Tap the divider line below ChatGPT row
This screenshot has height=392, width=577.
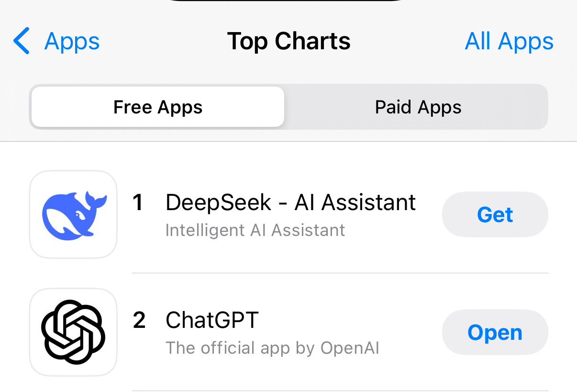pos(340,391)
